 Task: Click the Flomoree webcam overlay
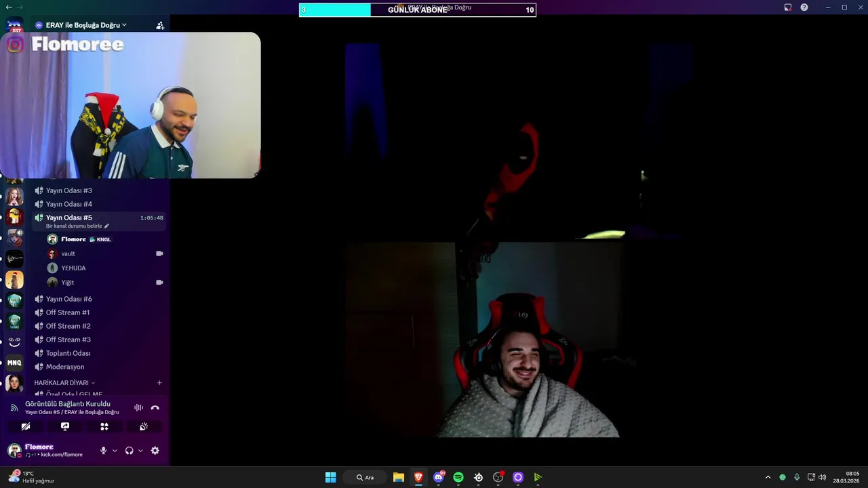tap(130, 105)
